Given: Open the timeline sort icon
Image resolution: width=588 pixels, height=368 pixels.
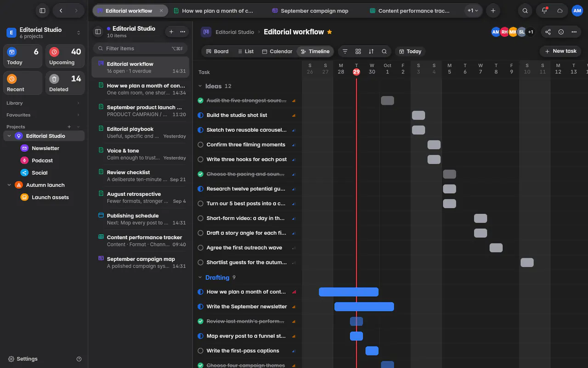Looking at the screenshot, I should tap(371, 52).
